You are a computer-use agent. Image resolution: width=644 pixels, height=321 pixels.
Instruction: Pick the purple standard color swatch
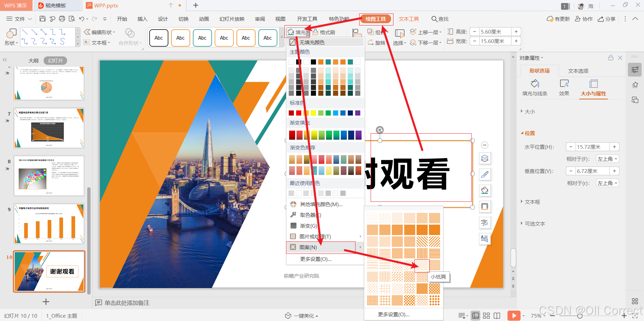358,113
